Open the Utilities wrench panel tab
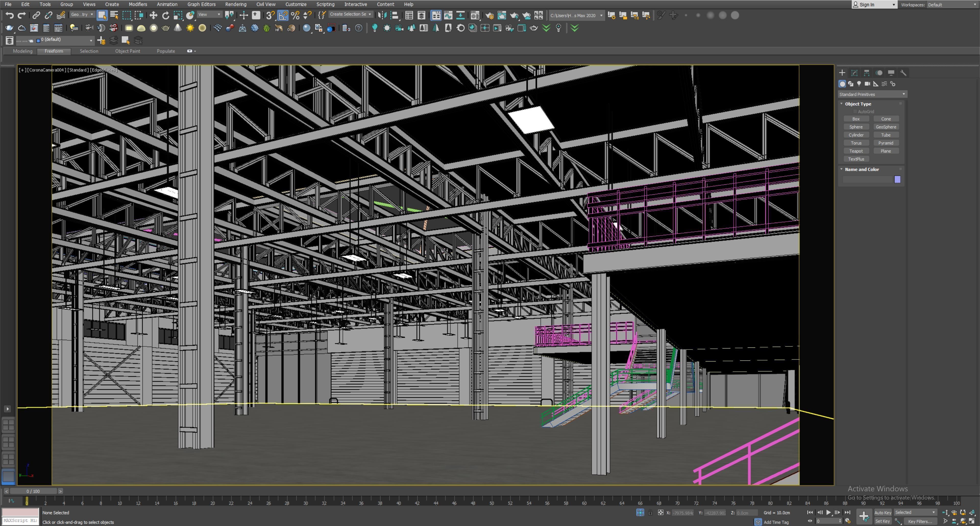This screenshot has height=526, width=980. tap(903, 73)
